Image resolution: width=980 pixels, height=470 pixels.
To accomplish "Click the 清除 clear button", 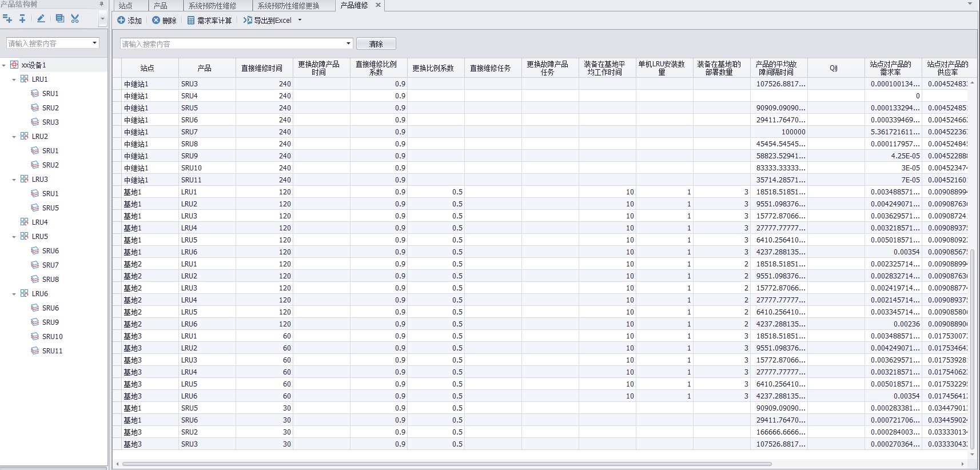I will point(376,44).
